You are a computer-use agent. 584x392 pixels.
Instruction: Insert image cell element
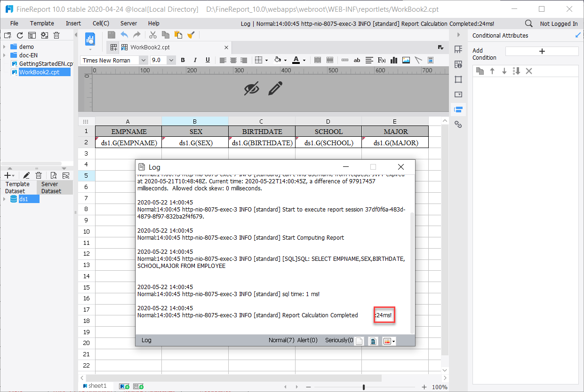click(x=406, y=60)
